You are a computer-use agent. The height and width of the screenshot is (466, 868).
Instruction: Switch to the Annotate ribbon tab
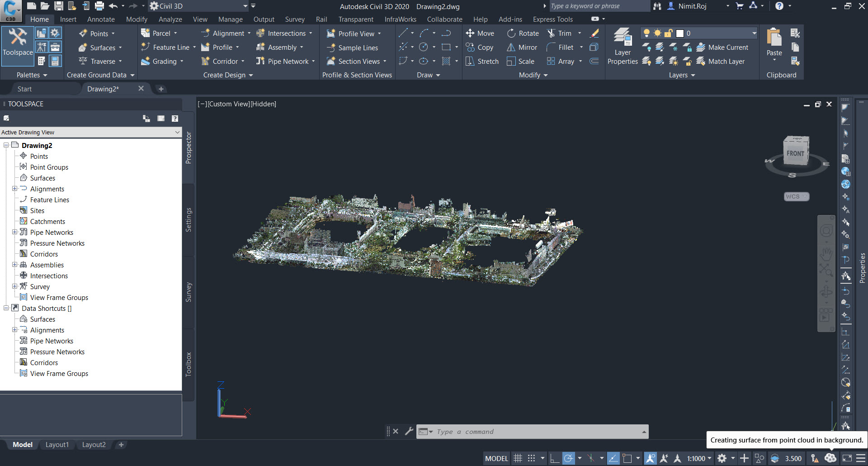click(100, 19)
